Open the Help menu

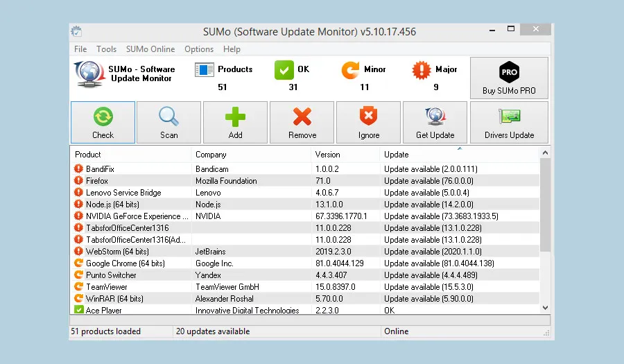pos(232,49)
